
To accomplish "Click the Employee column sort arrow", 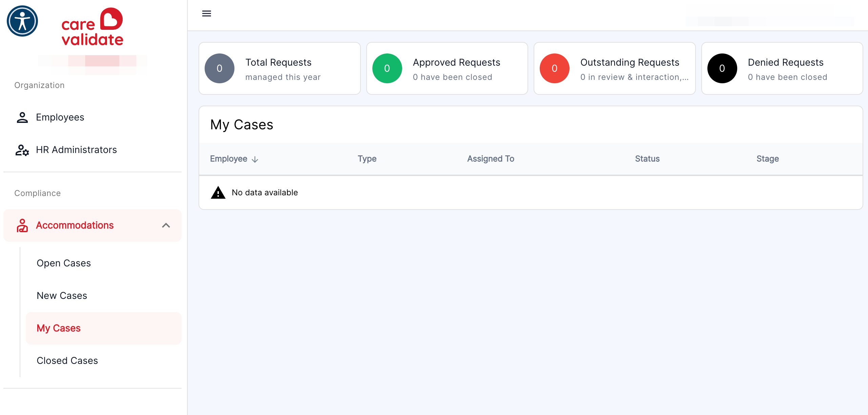I will (x=255, y=159).
